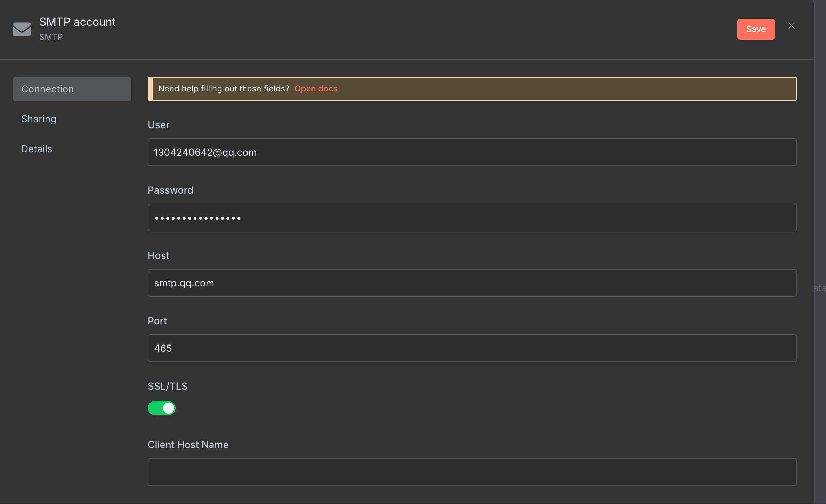Click the SMTP envelope icon
Screen dimensions: 826x504
pyautogui.click(x=22, y=29)
